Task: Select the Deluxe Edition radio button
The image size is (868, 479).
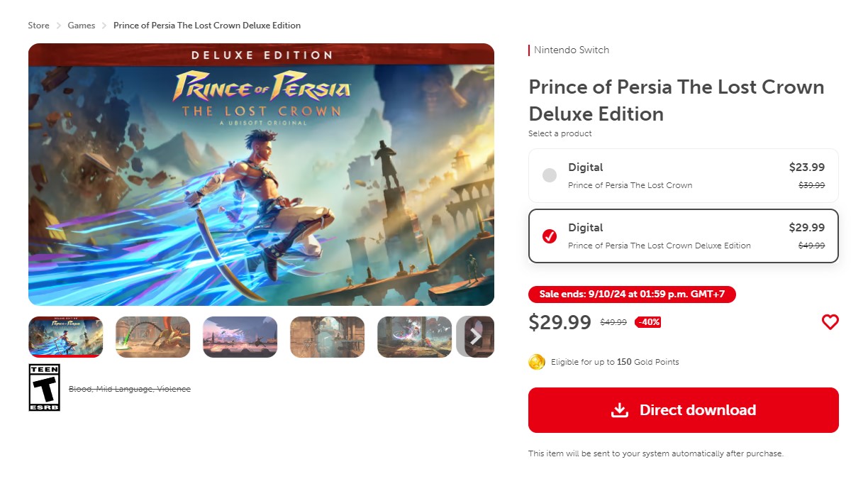Action: [x=550, y=236]
